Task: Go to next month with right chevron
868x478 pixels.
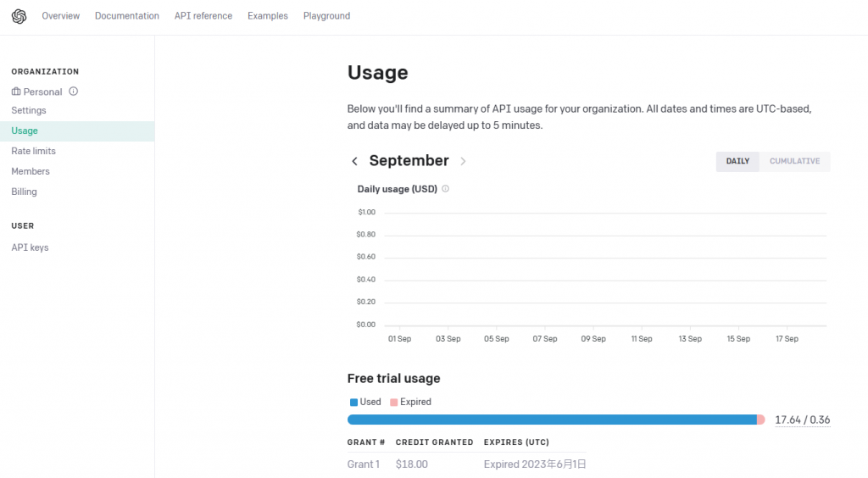Action: pyautogui.click(x=463, y=161)
